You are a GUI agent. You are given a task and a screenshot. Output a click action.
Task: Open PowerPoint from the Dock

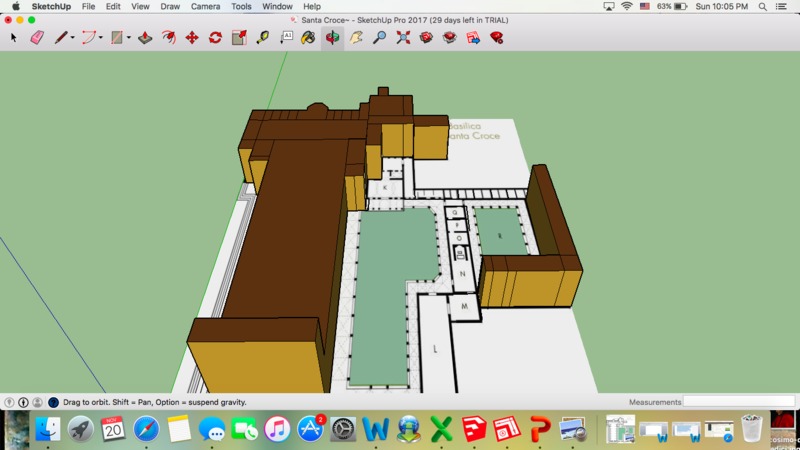540,428
